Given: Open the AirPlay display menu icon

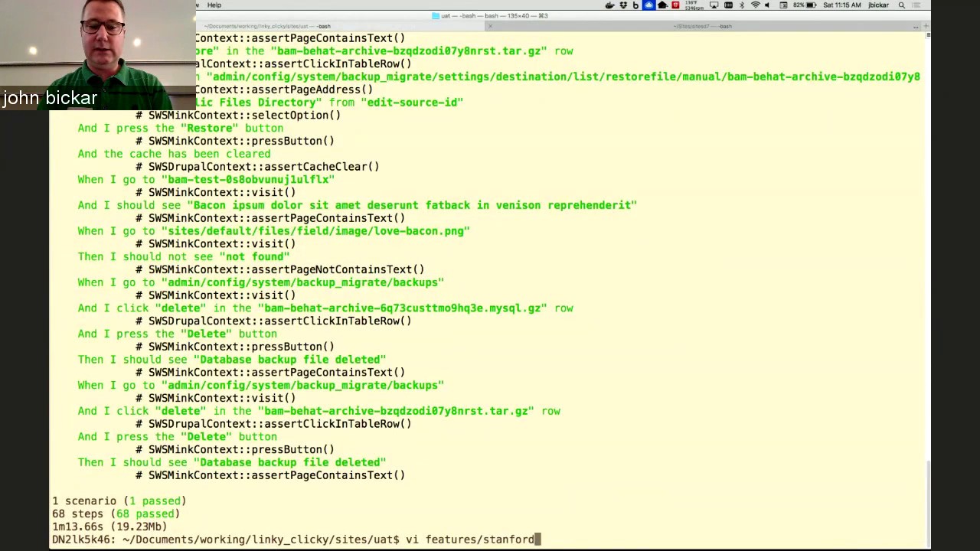Looking at the screenshot, I should click(x=714, y=5).
